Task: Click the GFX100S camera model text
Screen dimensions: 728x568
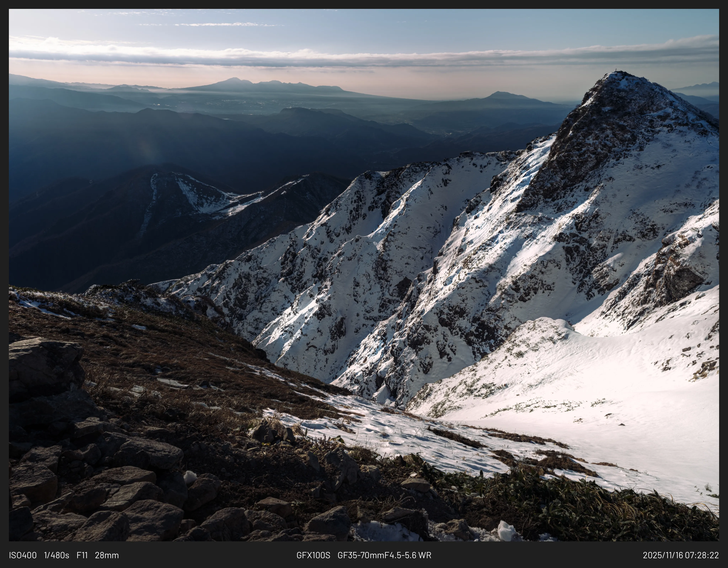Action: click(x=313, y=555)
